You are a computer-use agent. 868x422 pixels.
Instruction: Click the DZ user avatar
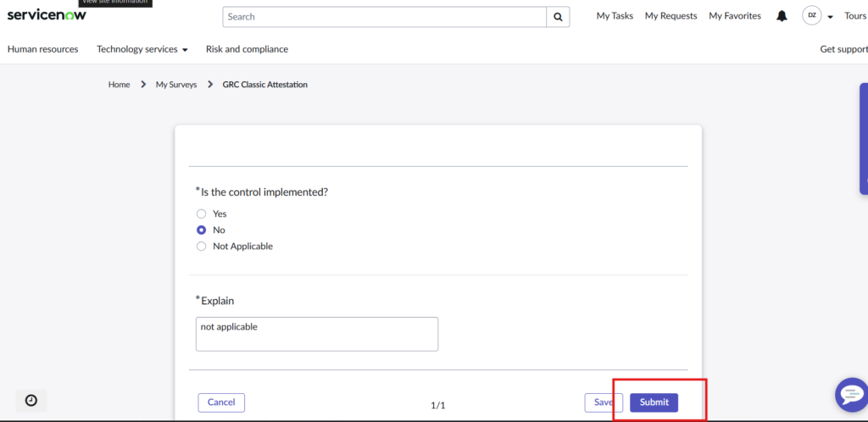click(x=811, y=16)
